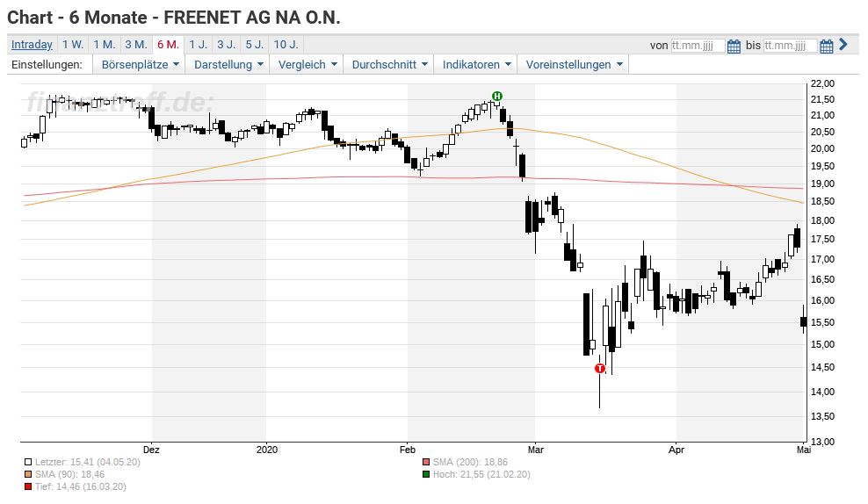868x504 pixels.
Task: Click the 'Apr' x-axis label
Action: tap(676, 450)
